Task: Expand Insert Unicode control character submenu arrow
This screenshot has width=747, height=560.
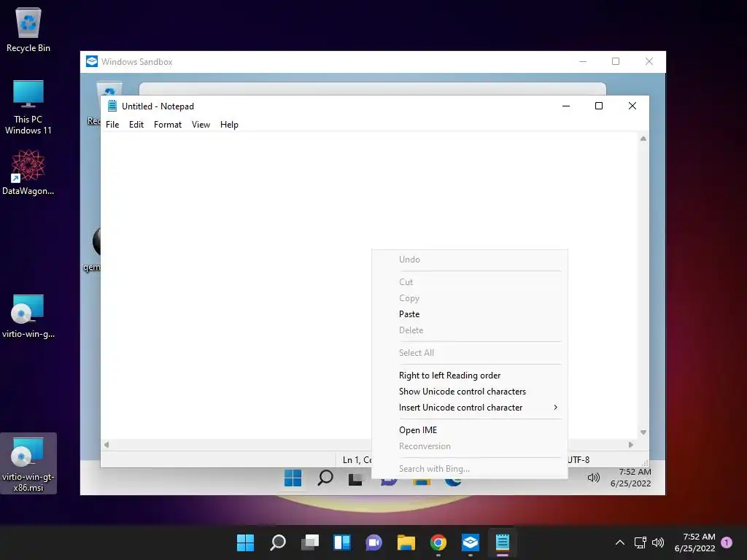Action: [x=555, y=407]
